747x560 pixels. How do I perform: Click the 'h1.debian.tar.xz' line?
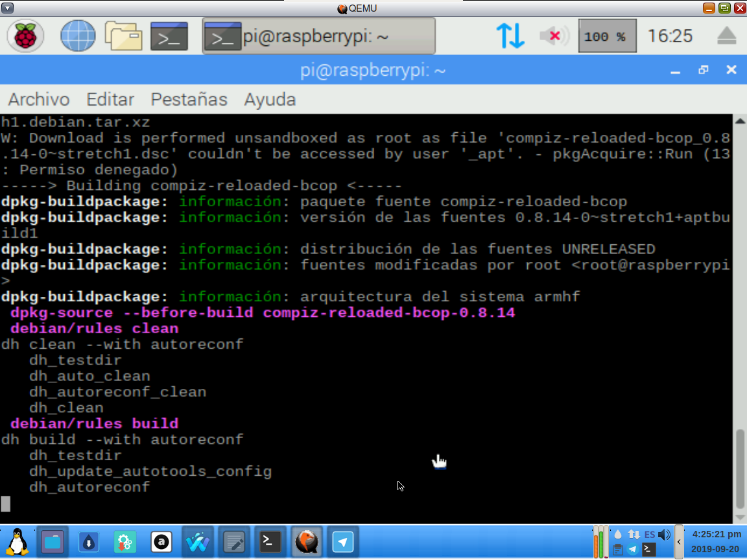(x=75, y=122)
